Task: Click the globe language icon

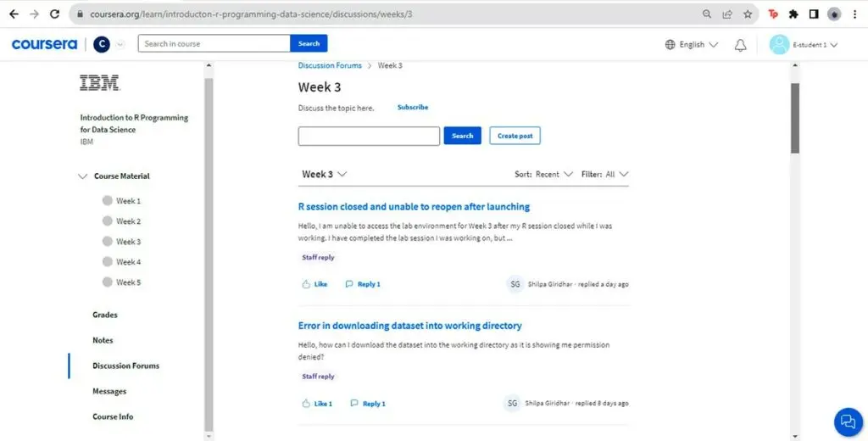Action: [x=670, y=44]
